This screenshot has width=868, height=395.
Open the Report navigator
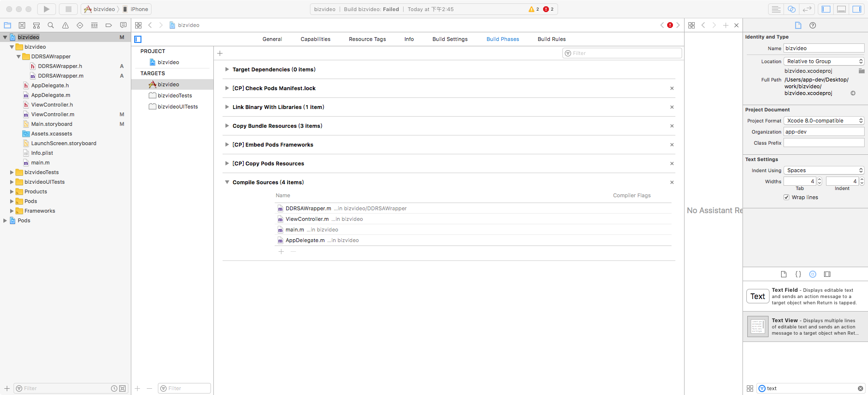123,25
